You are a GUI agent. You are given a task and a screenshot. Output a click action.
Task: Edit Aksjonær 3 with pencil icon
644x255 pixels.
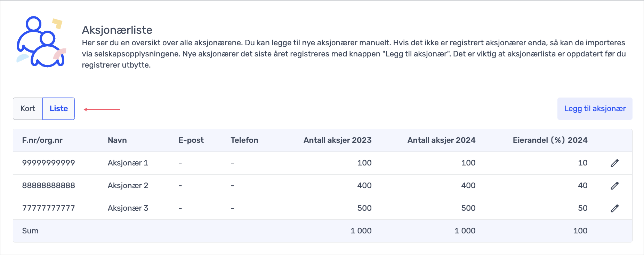(614, 208)
